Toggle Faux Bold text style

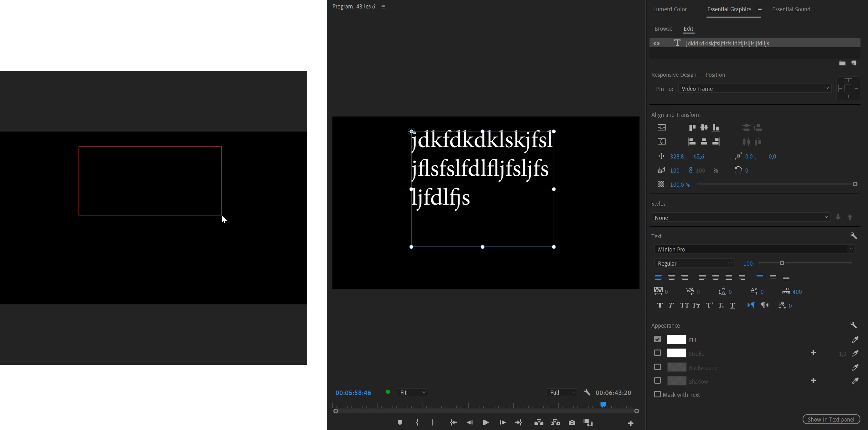(x=660, y=306)
